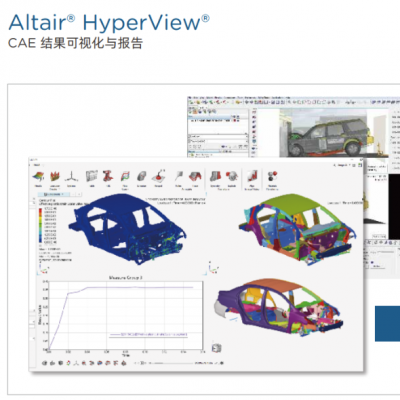Viewport: 400px width, 400px height.
Task: Click the gray block with red face icon
Action: pos(215,176)
